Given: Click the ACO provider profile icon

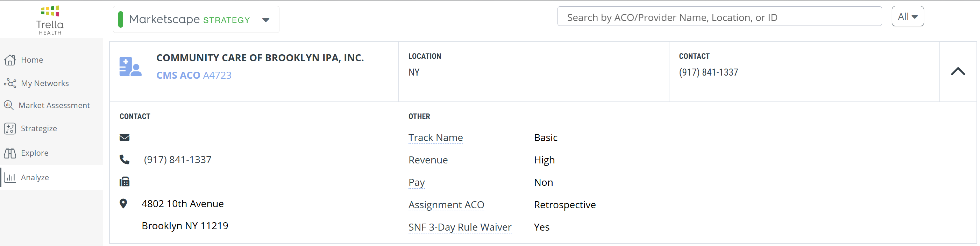Looking at the screenshot, I should (130, 66).
